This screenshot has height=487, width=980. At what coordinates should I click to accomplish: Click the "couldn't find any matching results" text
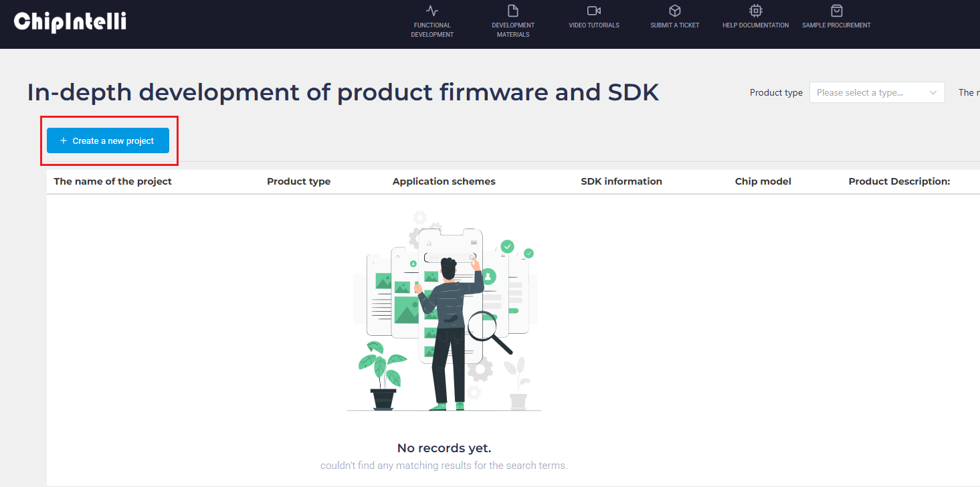coord(444,466)
